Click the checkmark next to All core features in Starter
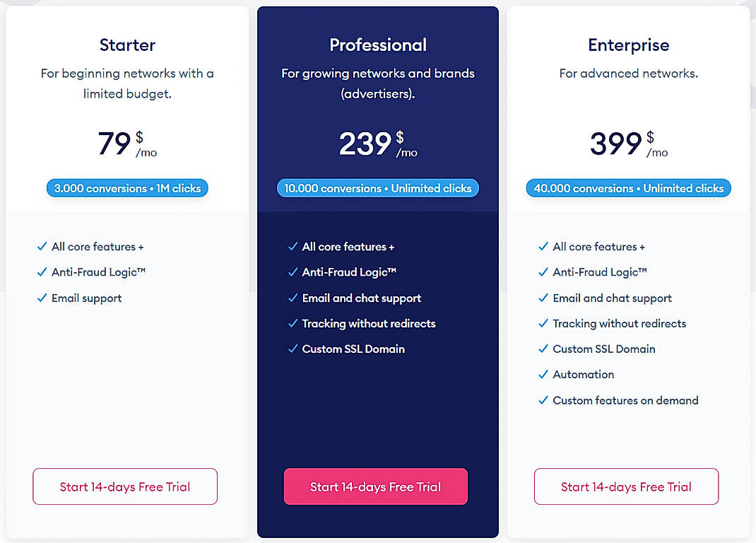Viewport: 756px width, 543px height. coord(42,246)
